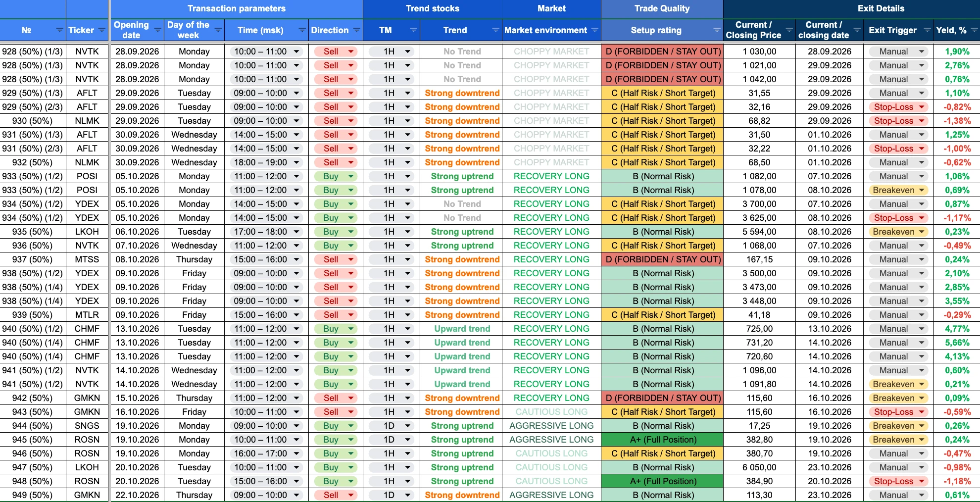Select the Trade Quality group header
Image resolution: width=980 pixels, height=502 pixels.
[662, 9]
